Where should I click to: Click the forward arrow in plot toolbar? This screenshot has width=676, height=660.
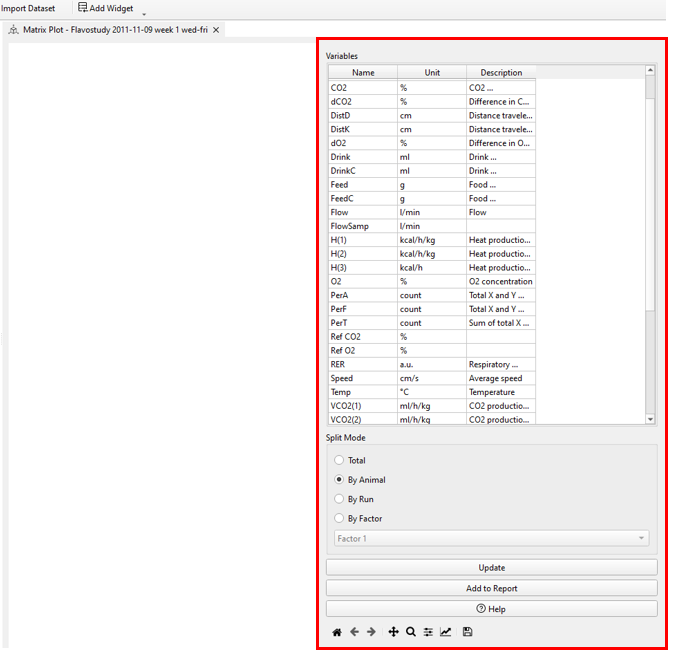pos(371,632)
